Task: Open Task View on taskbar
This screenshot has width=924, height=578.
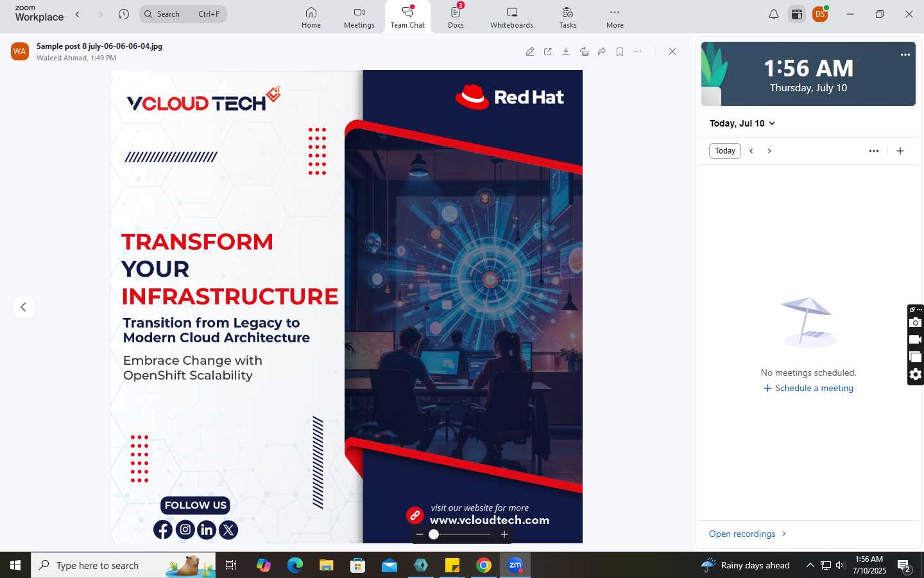Action: 231,565
